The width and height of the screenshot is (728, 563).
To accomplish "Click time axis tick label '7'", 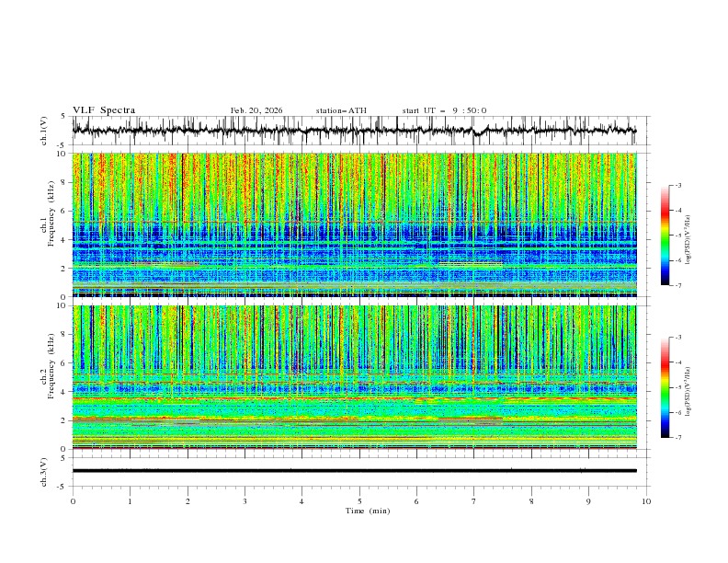I will pyautogui.click(x=474, y=501).
